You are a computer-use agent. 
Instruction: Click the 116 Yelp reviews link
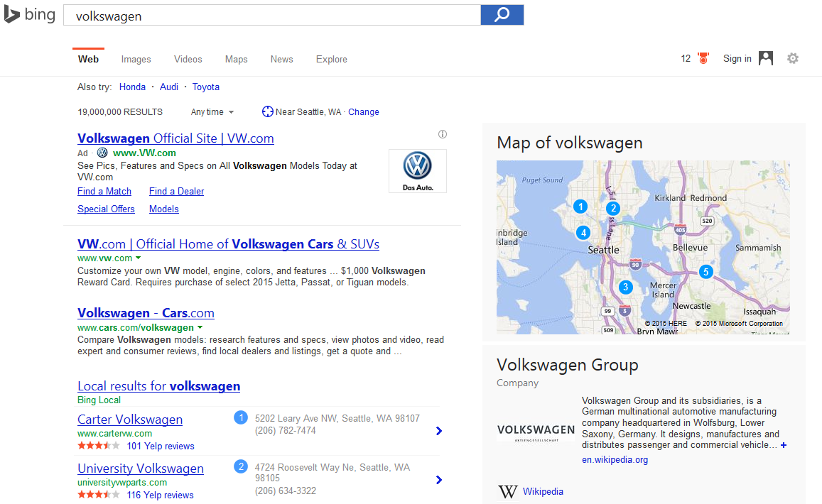[160, 495]
